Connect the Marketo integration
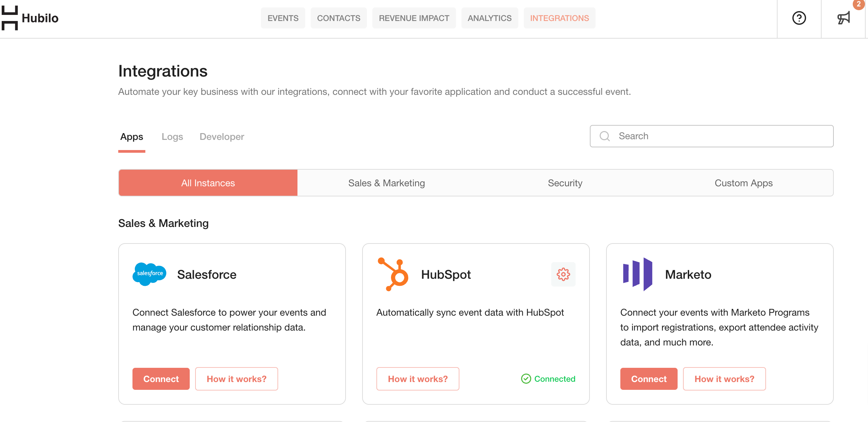This screenshot has height=422, width=868. point(649,379)
